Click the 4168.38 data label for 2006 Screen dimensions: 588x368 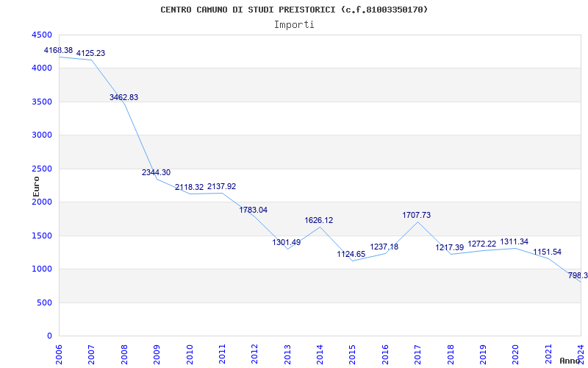pos(58,50)
